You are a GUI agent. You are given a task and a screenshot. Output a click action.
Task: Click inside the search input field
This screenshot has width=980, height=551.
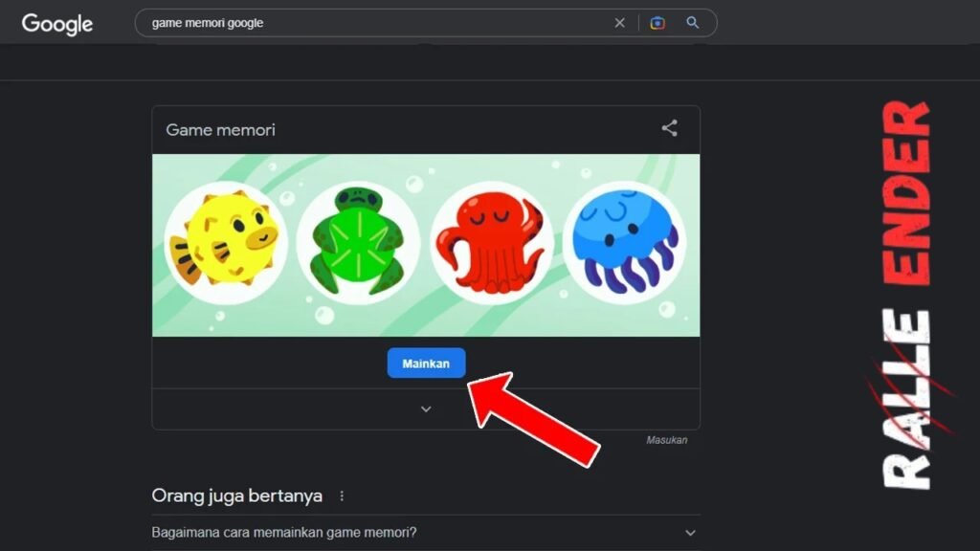pos(383,22)
